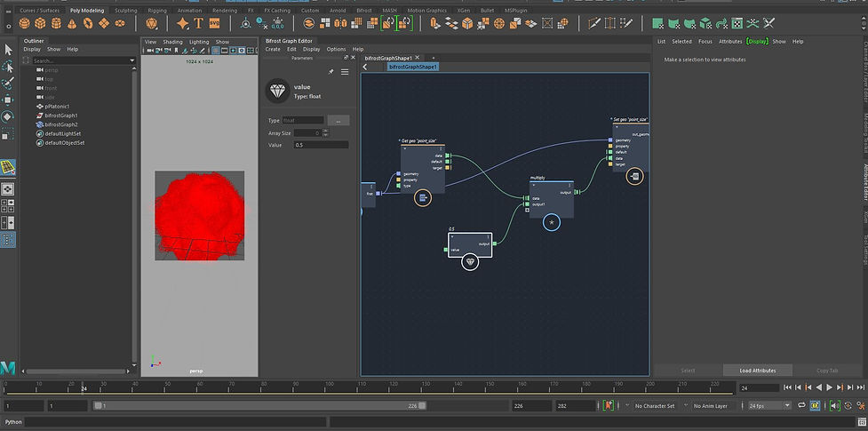The width and height of the screenshot is (868, 431).
Task: Open the frame rate 24 fps dropdown
Action: tap(769, 406)
